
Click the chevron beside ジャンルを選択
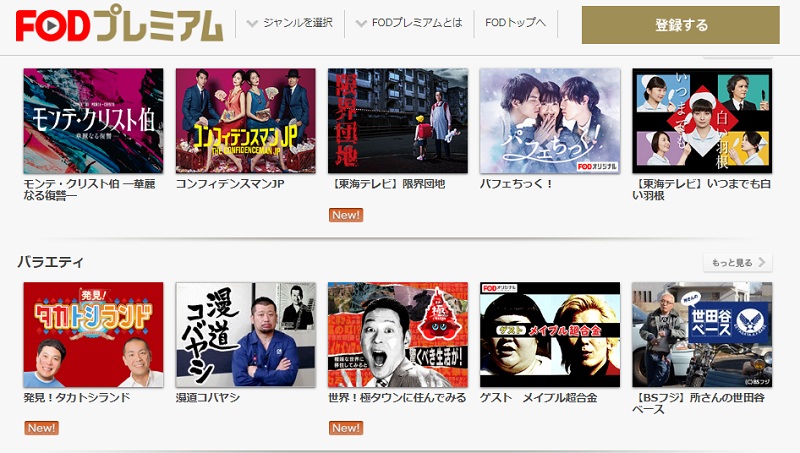tap(252, 23)
